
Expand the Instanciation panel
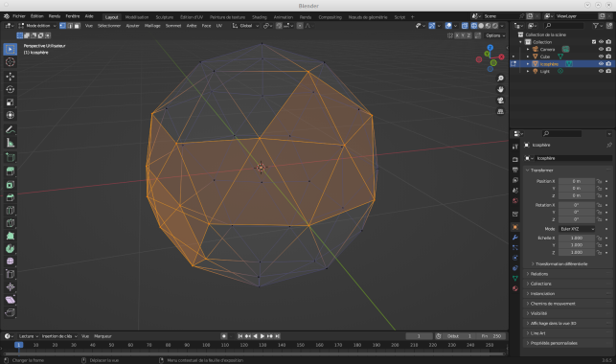(x=568, y=293)
